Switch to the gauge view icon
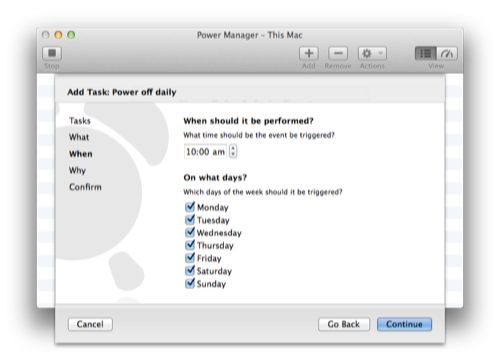Screen dimensions: 500x364 click(x=447, y=53)
